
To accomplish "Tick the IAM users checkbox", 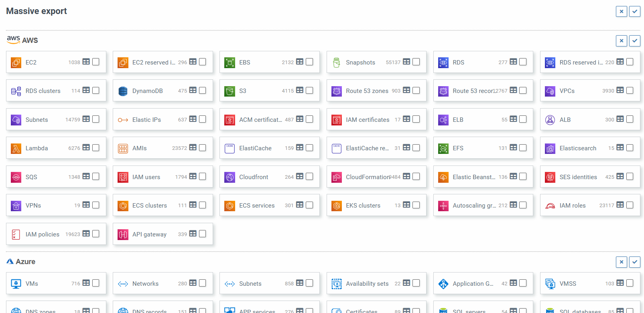I will (203, 176).
